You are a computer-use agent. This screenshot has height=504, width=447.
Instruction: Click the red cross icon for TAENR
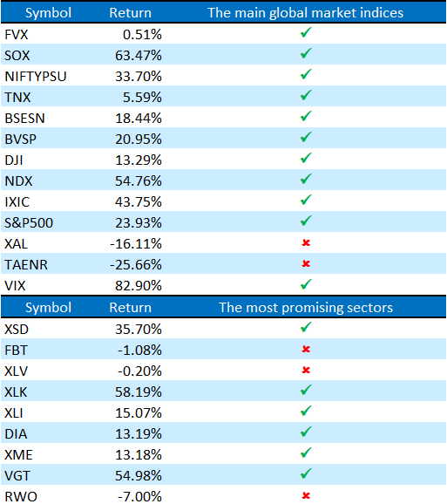306,263
